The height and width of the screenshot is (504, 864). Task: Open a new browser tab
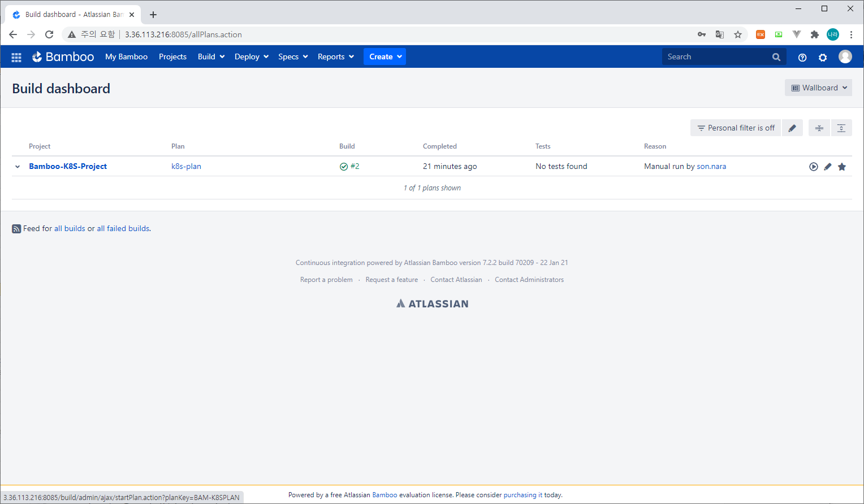(153, 15)
